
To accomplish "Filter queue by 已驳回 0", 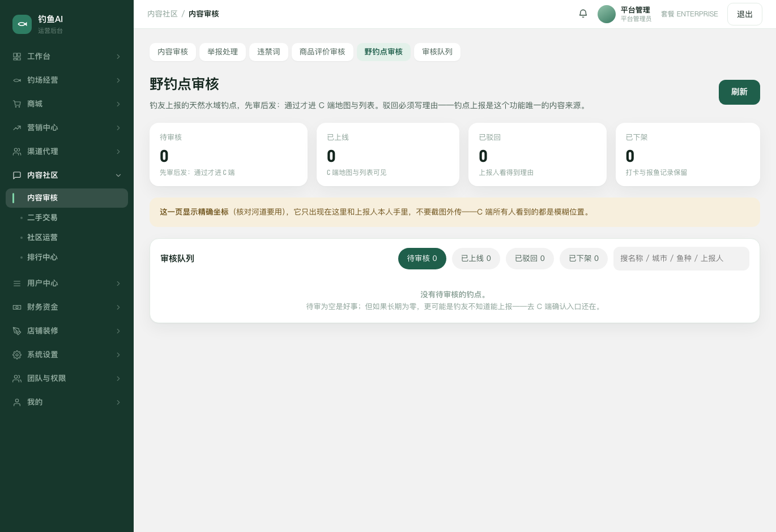I will click(530, 259).
